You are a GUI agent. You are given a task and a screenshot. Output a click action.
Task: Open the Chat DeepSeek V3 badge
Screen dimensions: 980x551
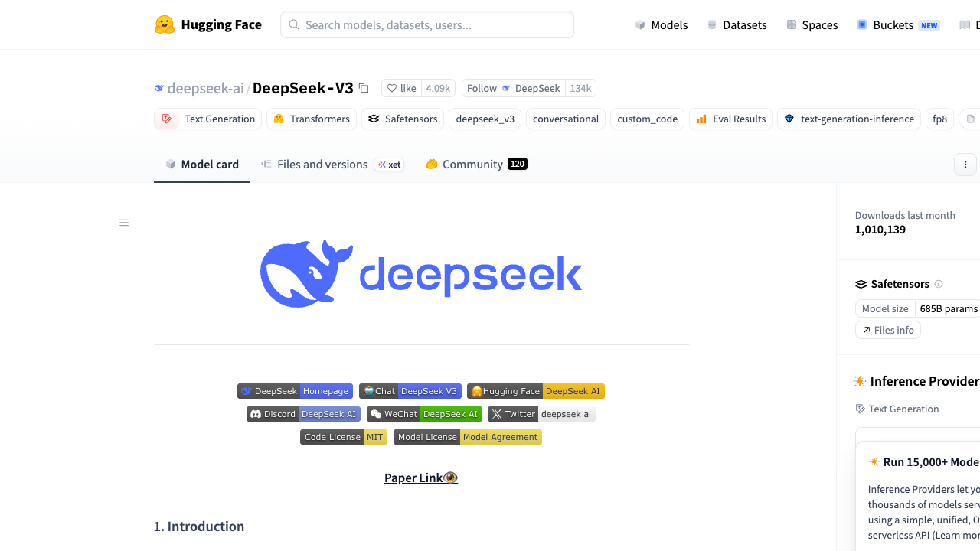click(410, 391)
